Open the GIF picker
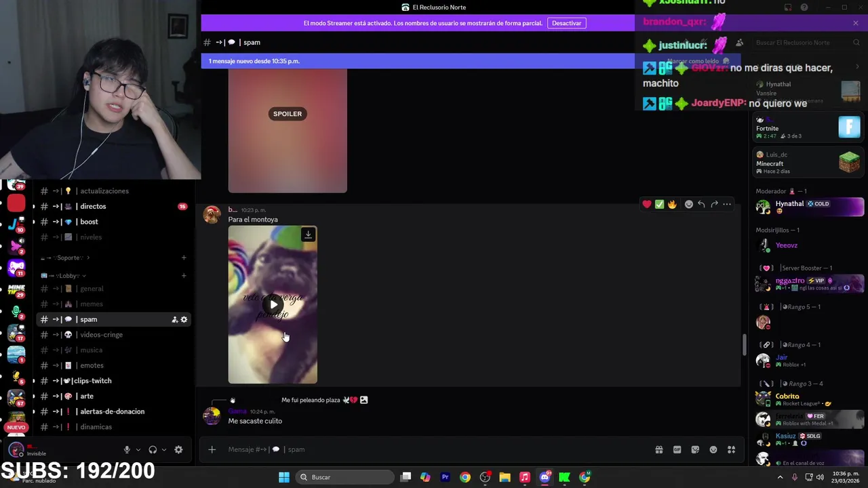This screenshot has height=488, width=868. click(x=677, y=449)
